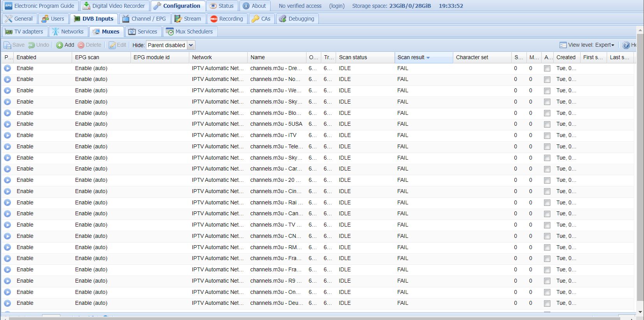The image size is (644, 320).
Task: Toggle checkbox in the Rai row
Action: click(x=547, y=203)
